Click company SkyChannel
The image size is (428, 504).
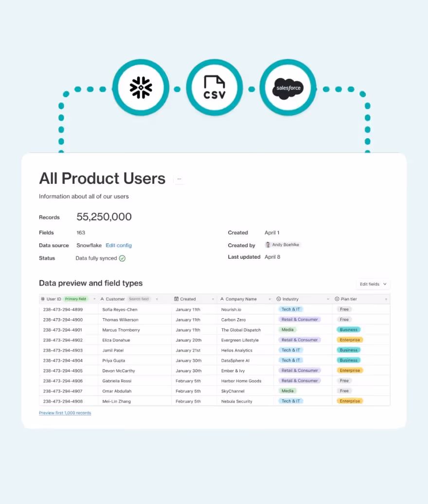click(233, 391)
